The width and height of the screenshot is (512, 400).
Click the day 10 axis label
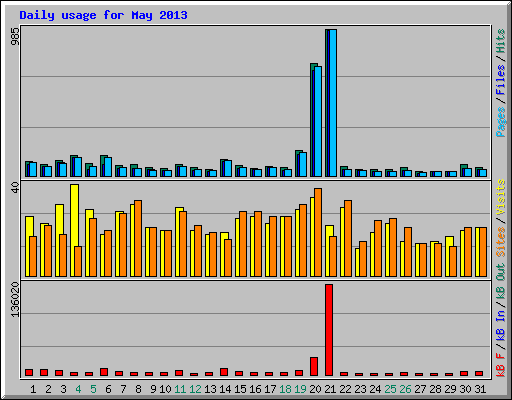[x=165, y=389]
